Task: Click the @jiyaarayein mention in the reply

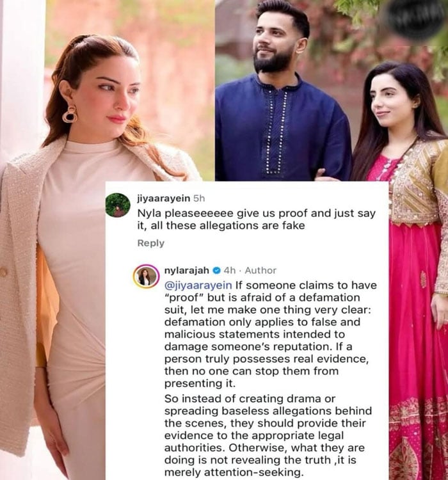Action: point(198,285)
